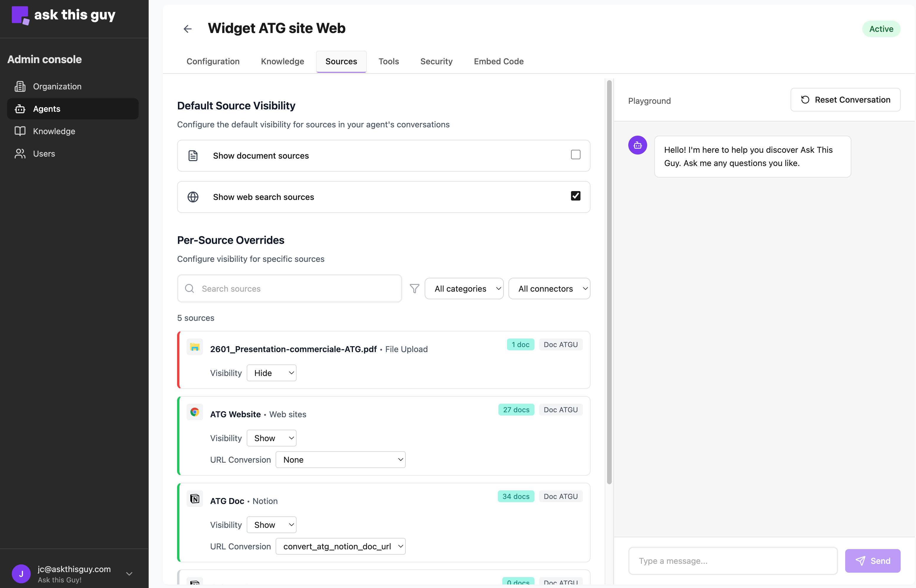916x588 pixels.
Task: Click the Chrome icon for ATG Website
Action: coord(194,412)
